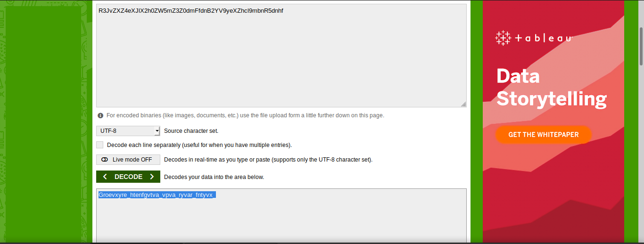Image resolution: width=644 pixels, height=244 pixels.
Task: Click the DECODE button label
Action: [128, 177]
